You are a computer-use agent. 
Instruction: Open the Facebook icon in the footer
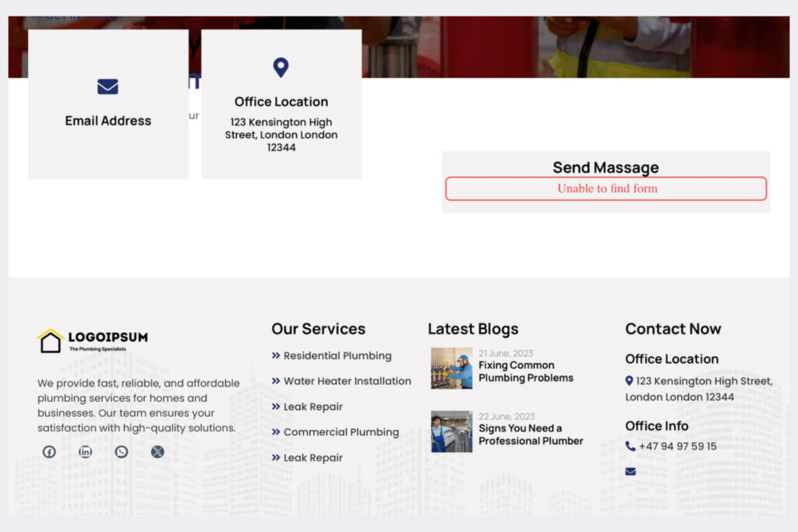[49, 452]
